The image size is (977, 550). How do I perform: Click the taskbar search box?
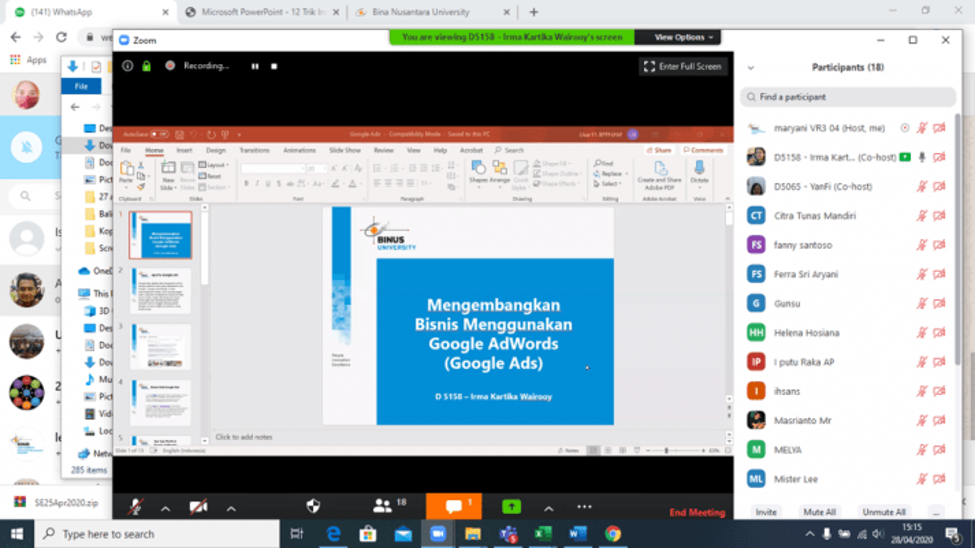tap(156, 534)
